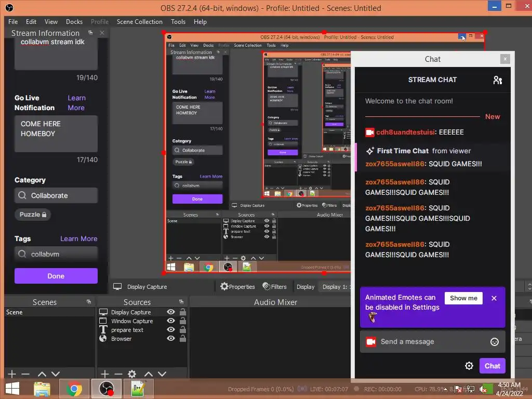Open Google Chrome from taskbar
This screenshot has height=399, width=532.
coord(74,389)
